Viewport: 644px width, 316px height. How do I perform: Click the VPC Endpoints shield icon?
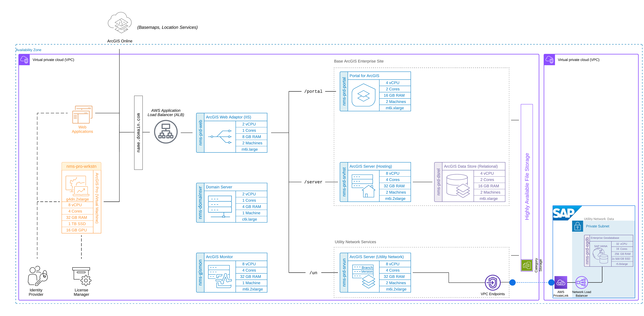(x=492, y=282)
